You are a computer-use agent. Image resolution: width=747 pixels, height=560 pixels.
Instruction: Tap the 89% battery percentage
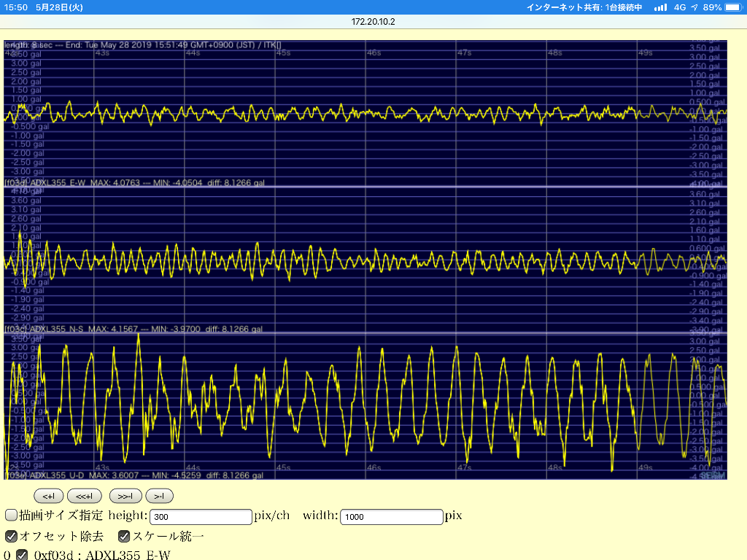pos(712,7)
